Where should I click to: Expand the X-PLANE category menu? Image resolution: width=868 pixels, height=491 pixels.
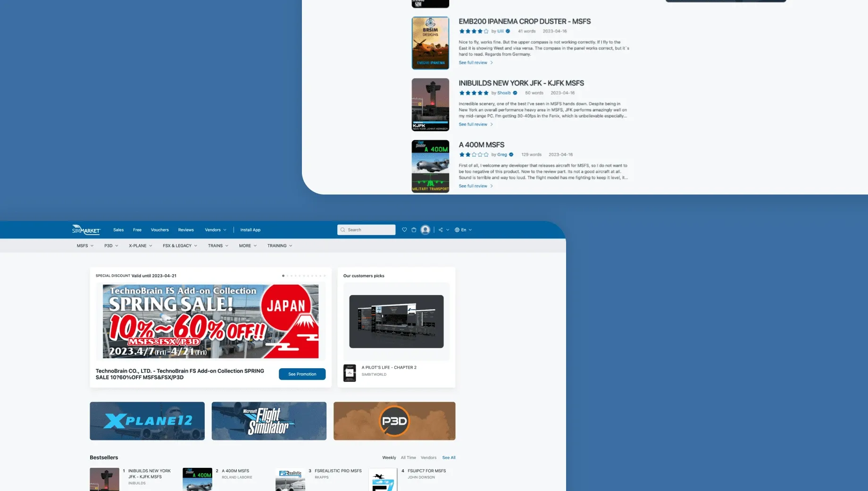[141, 246]
